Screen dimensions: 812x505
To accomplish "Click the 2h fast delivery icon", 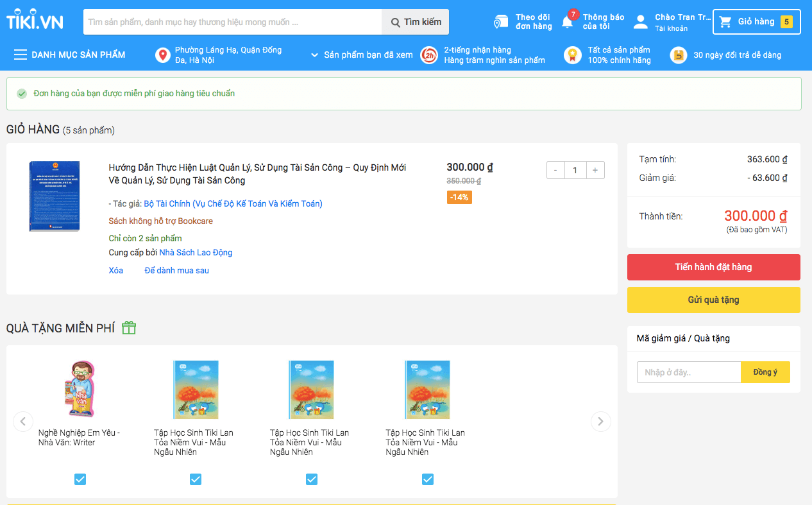I will [428, 55].
